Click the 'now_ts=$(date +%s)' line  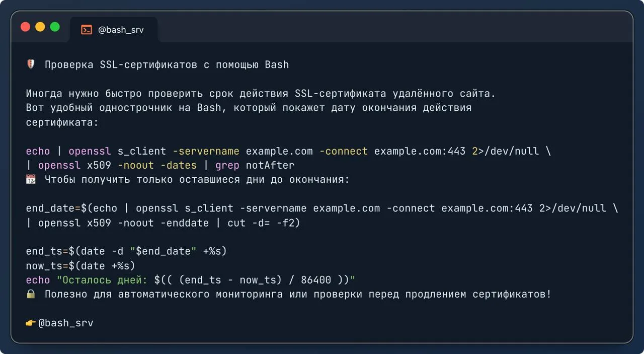80,265
